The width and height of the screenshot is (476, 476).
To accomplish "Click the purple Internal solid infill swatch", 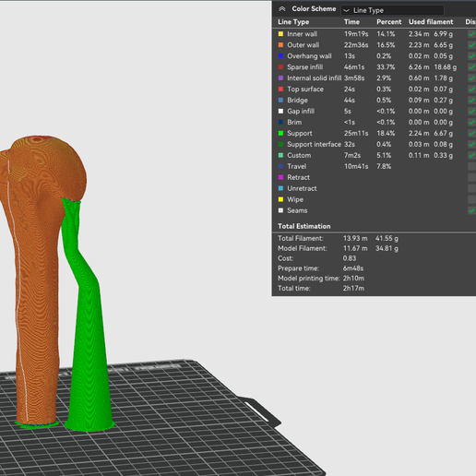I will click(x=280, y=78).
